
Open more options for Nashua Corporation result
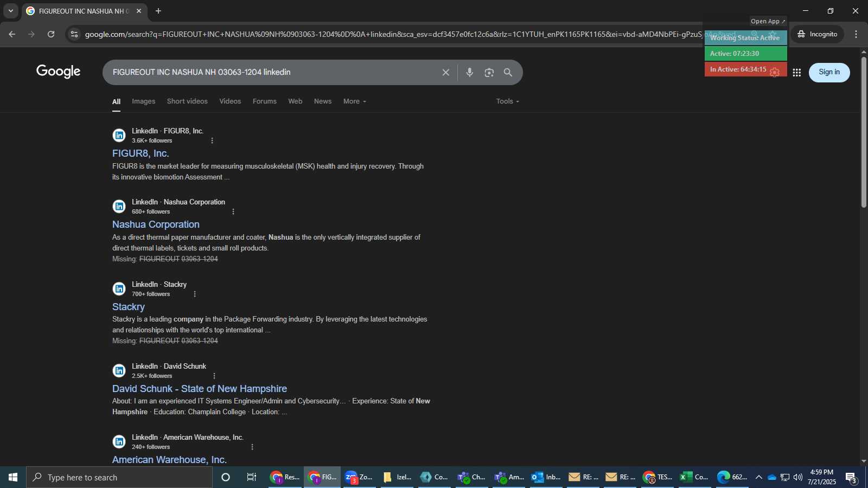(233, 211)
